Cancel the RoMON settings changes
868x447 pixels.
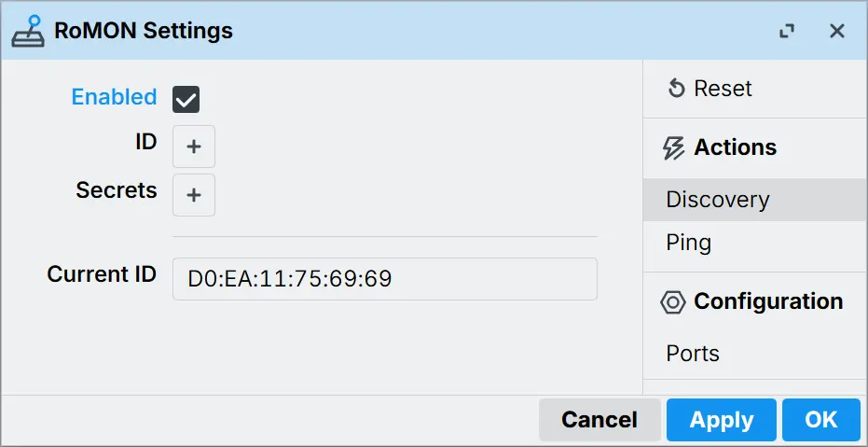point(599,419)
